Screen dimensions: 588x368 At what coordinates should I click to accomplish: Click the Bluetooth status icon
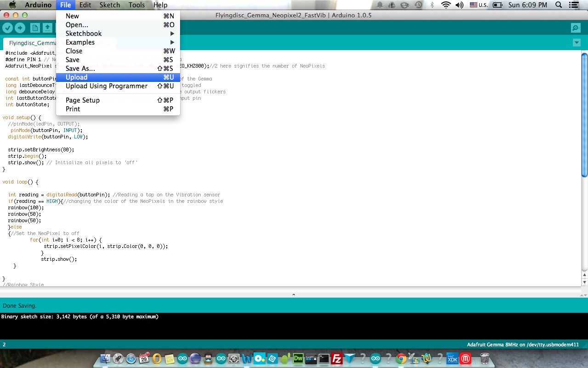(432, 5)
